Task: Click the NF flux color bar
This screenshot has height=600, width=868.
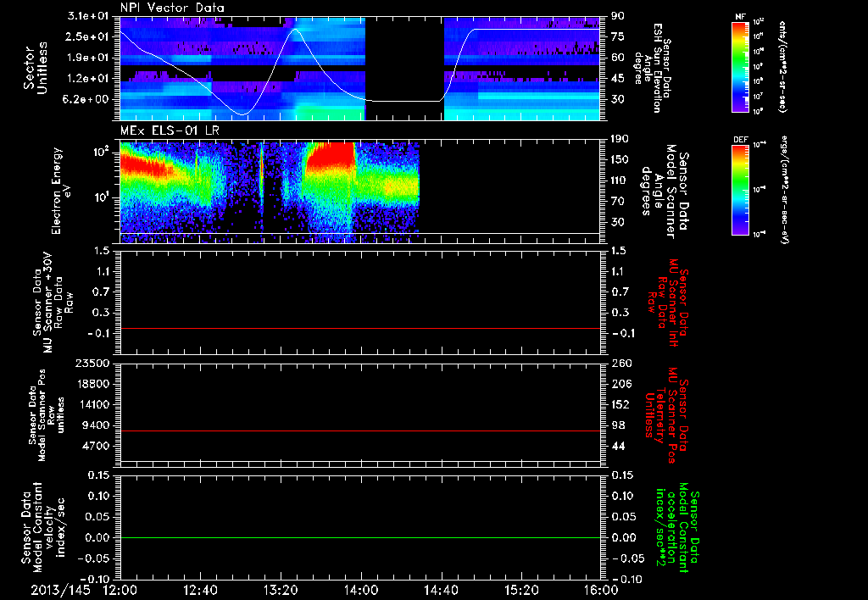Action: [x=741, y=67]
